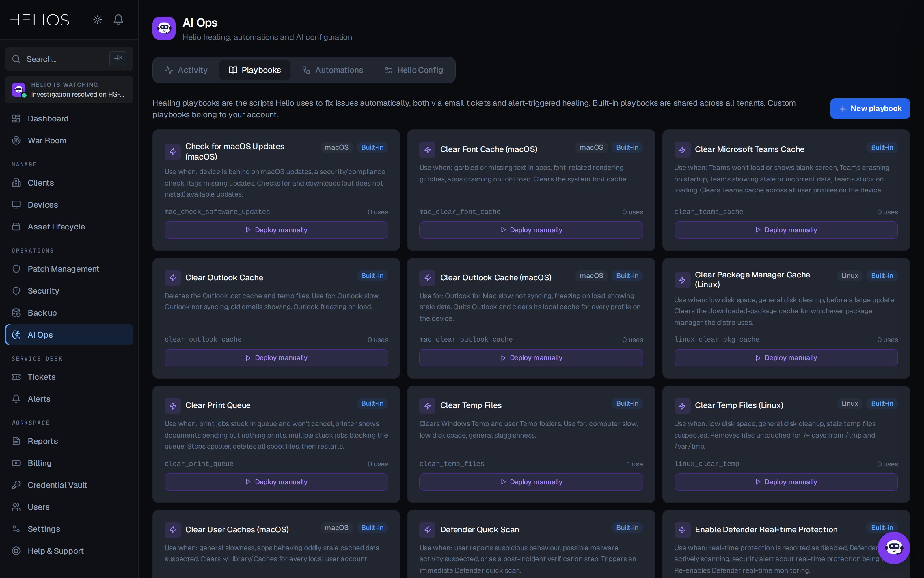Screen dimensions: 924x578
Task: Open the notifications bell icon
Action: (x=118, y=19)
